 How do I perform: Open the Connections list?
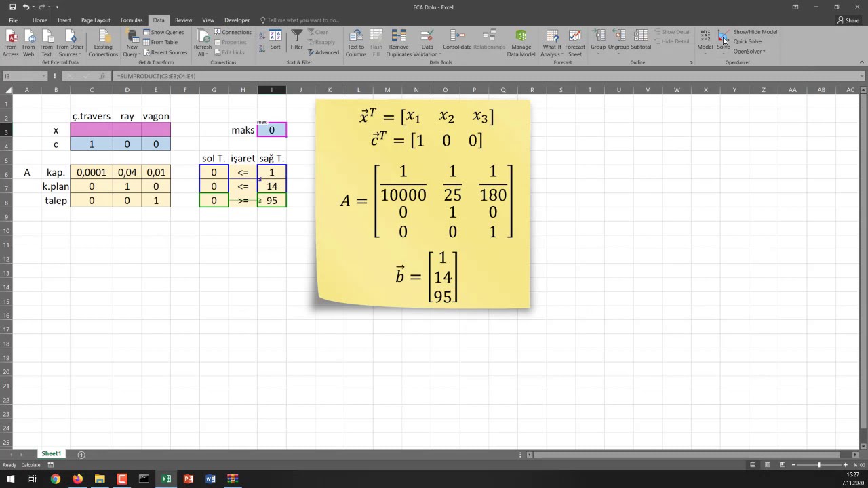[x=233, y=32]
